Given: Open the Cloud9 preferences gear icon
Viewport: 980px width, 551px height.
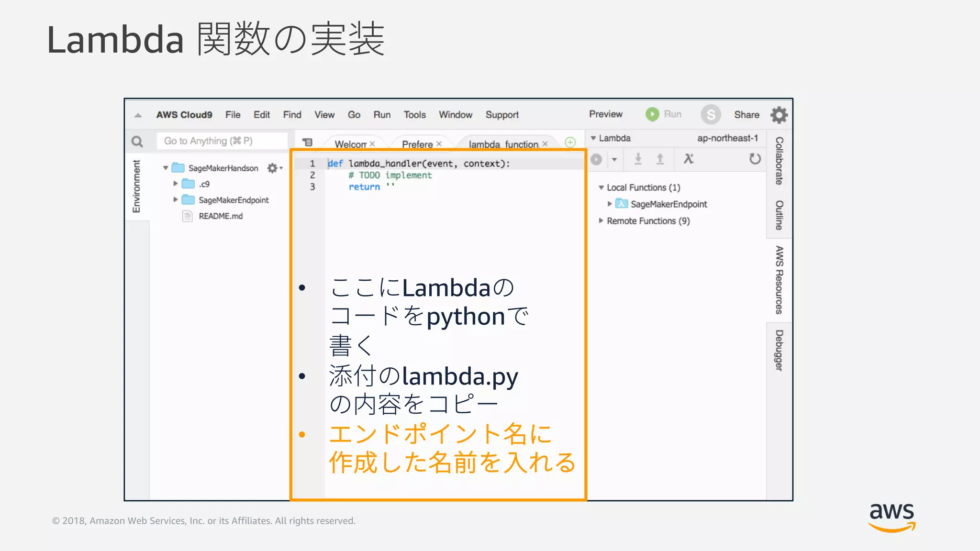Looking at the screenshot, I should point(779,115).
